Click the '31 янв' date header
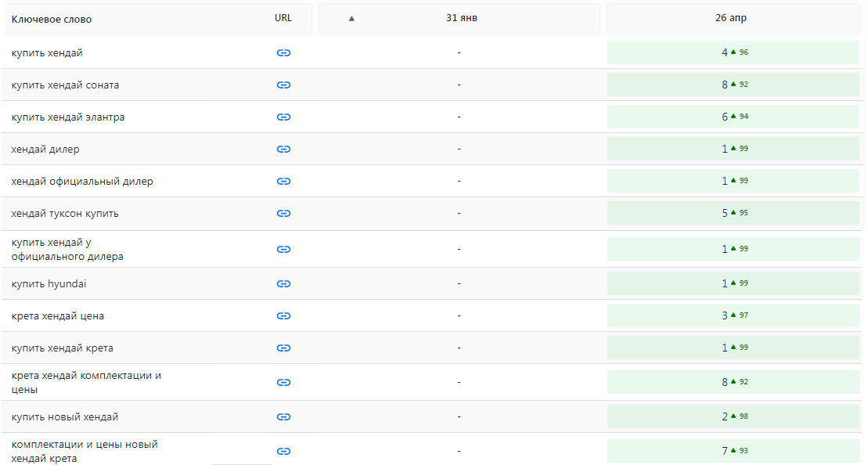This screenshot has width=868, height=465. pos(461,18)
